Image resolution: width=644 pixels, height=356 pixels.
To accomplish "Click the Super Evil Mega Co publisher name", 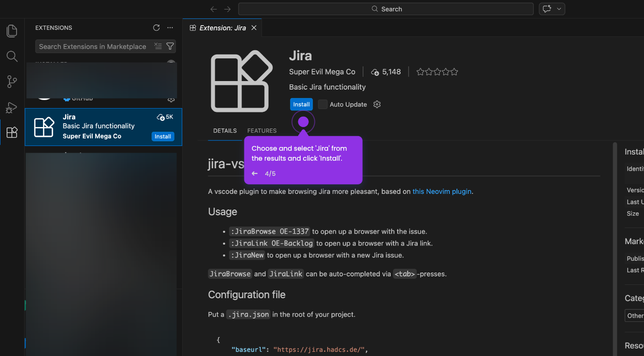I will 322,72.
